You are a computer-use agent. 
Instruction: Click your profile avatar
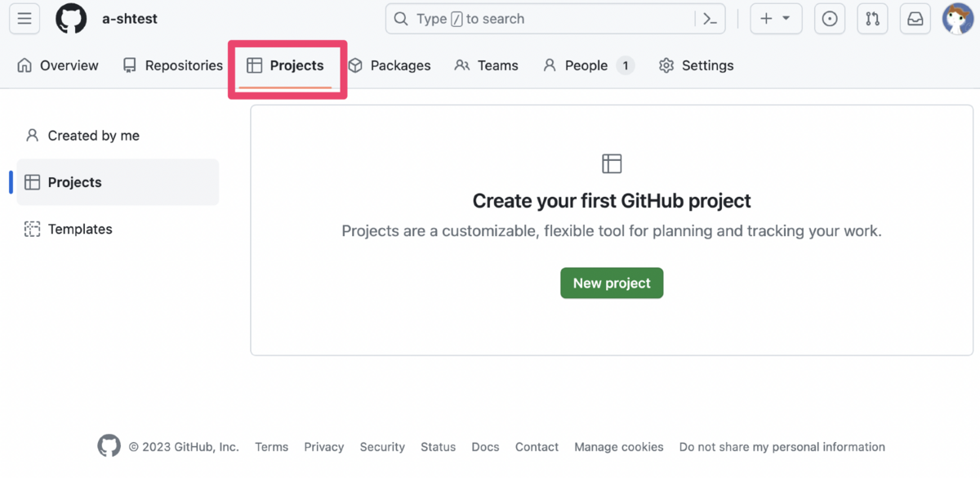(x=958, y=18)
